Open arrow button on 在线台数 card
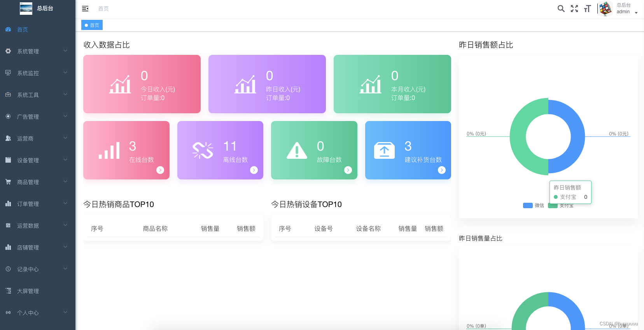644x330 pixels. pyautogui.click(x=160, y=170)
